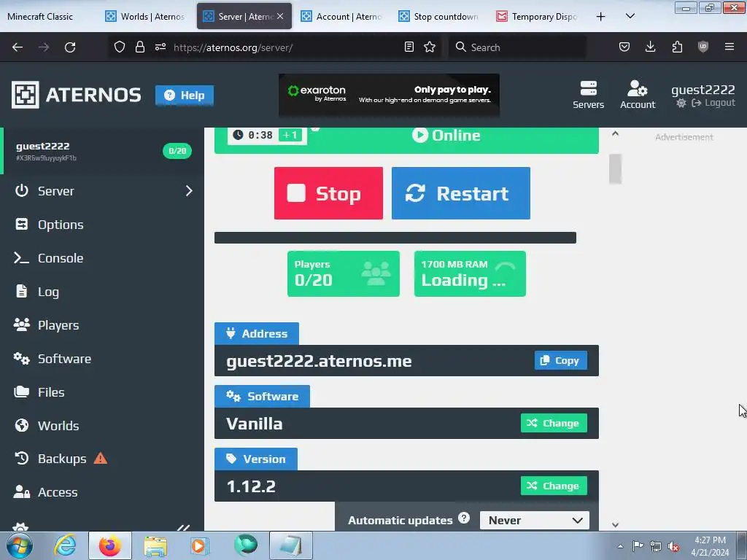Switch to the Temporary Disposable tab
The image size is (747, 560).
537,17
